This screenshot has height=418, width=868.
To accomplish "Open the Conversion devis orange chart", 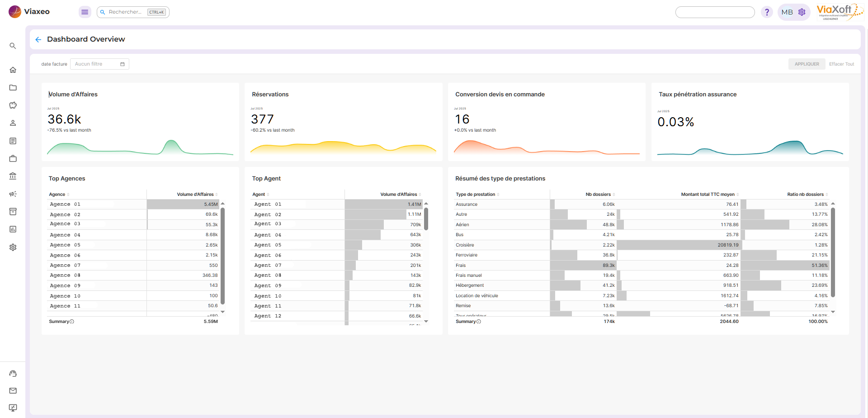I will [547, 147].
